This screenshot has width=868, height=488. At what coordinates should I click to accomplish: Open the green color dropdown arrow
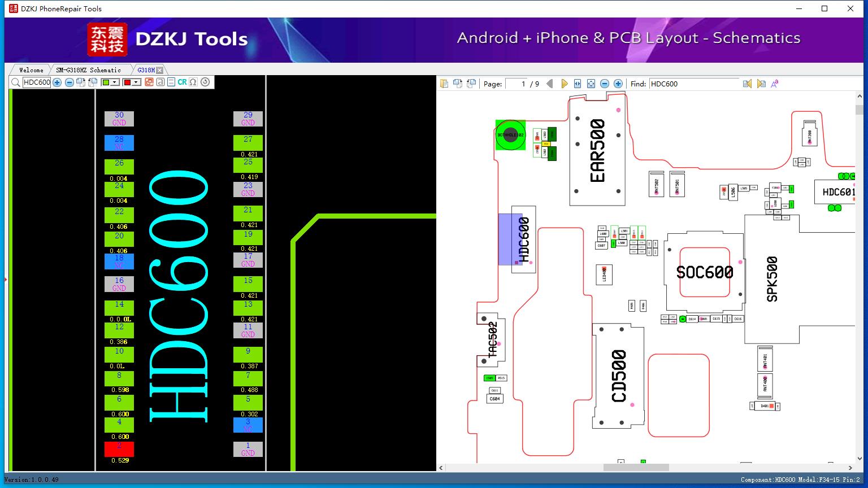coord(115,82)
